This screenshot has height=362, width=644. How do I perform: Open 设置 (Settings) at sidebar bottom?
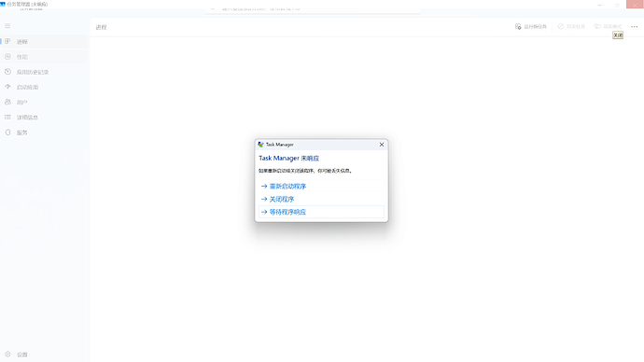coord(44,355)
